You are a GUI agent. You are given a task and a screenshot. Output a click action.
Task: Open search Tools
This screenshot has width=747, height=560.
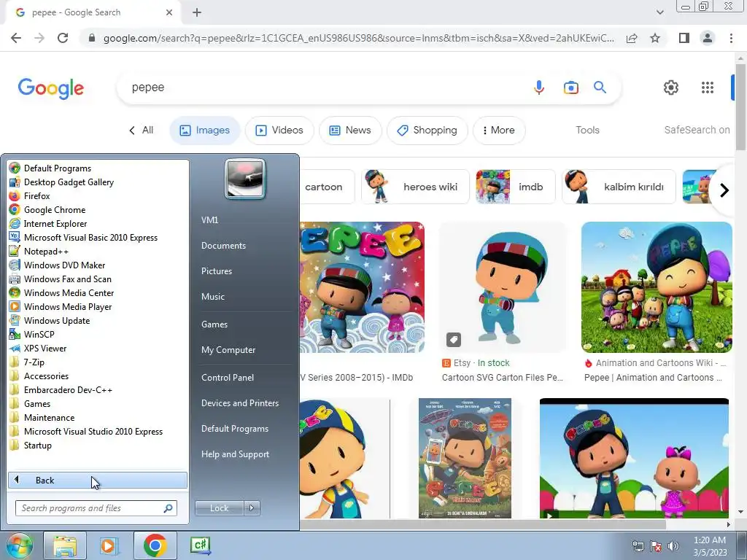click(x=587, y=130)
